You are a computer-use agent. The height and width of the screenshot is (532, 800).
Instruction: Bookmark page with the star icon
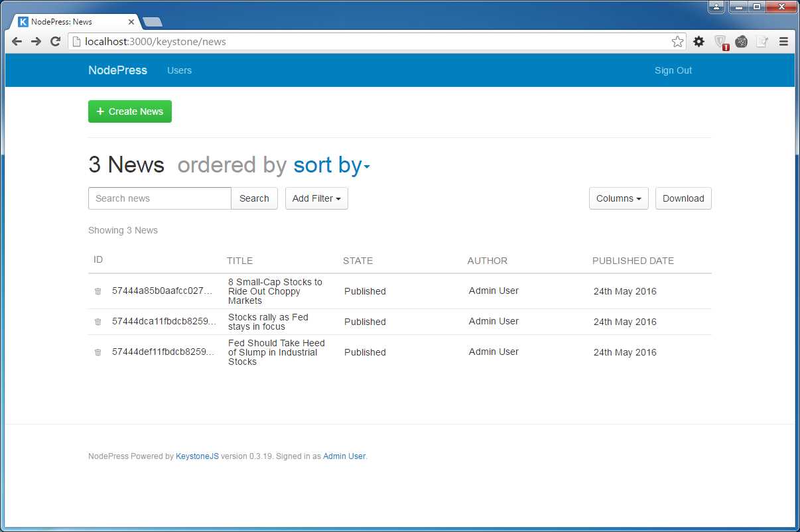677,42
